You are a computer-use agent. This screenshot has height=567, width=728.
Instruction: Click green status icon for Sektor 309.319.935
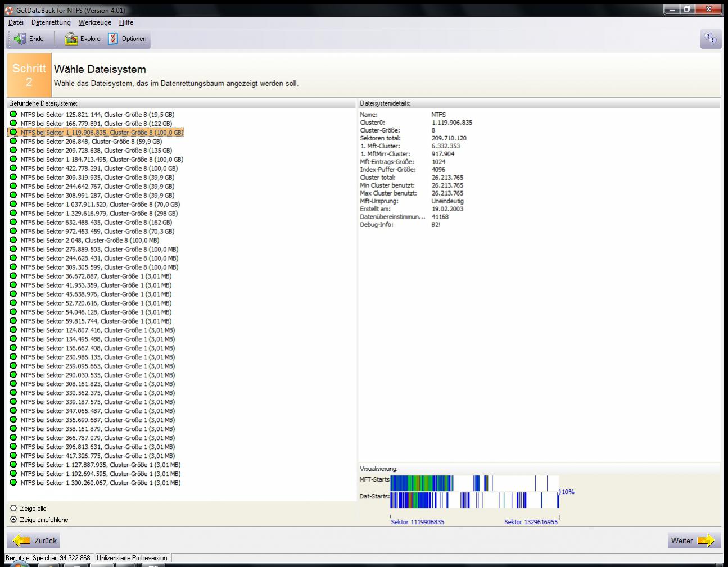(13, 178)
